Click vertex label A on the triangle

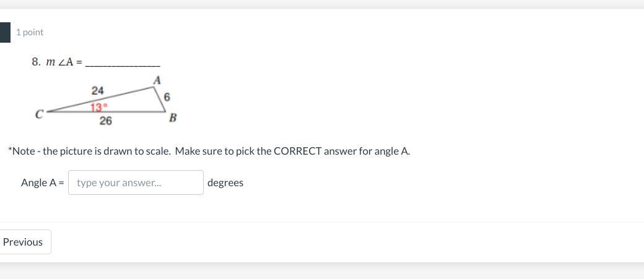tap(157, 80)
